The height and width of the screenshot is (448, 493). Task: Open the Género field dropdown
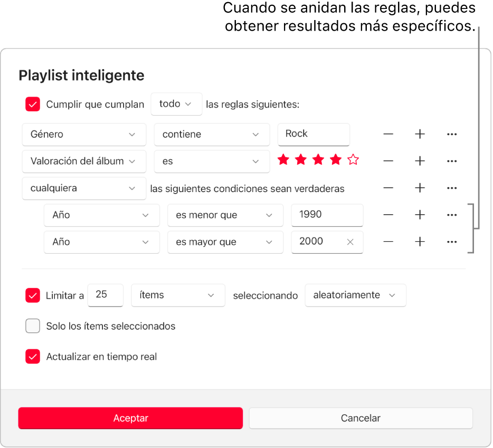[x=84, y=135]
